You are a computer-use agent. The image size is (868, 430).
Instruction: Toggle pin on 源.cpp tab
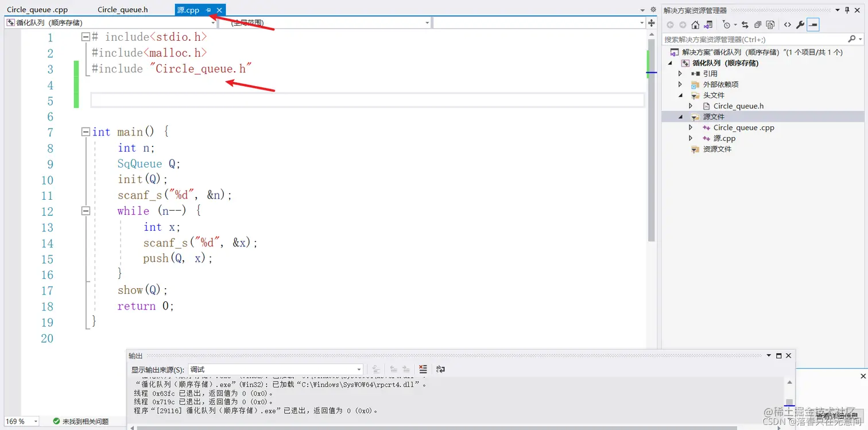tap(209, 10)
